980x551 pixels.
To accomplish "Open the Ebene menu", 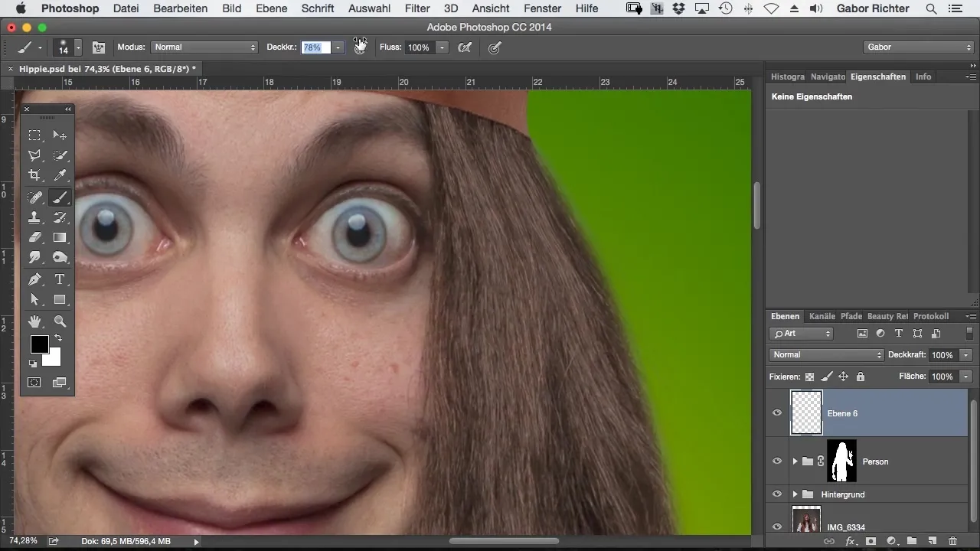I will (x=272, y=8).
